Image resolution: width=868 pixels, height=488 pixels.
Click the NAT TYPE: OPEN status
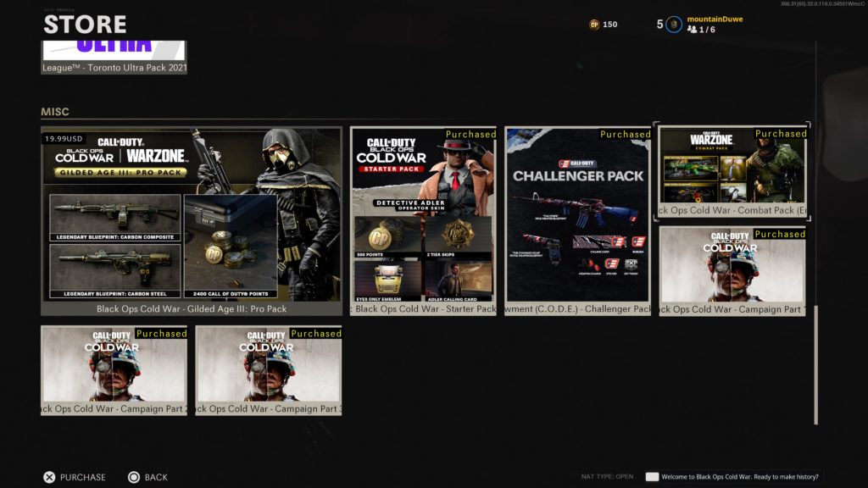click(607, 476)
